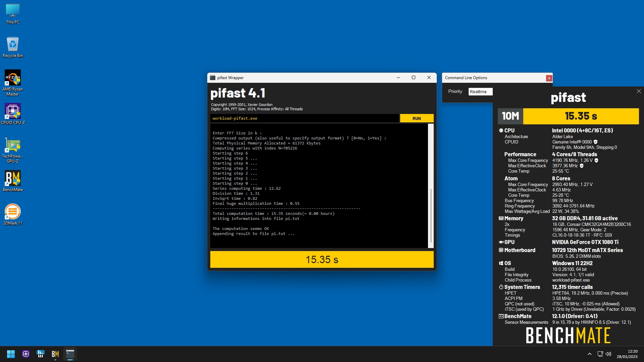The width and height of the screenshot is (644, 362).
Task: Minimize the pifast Wrapper window
Action: tap(398, 78)
